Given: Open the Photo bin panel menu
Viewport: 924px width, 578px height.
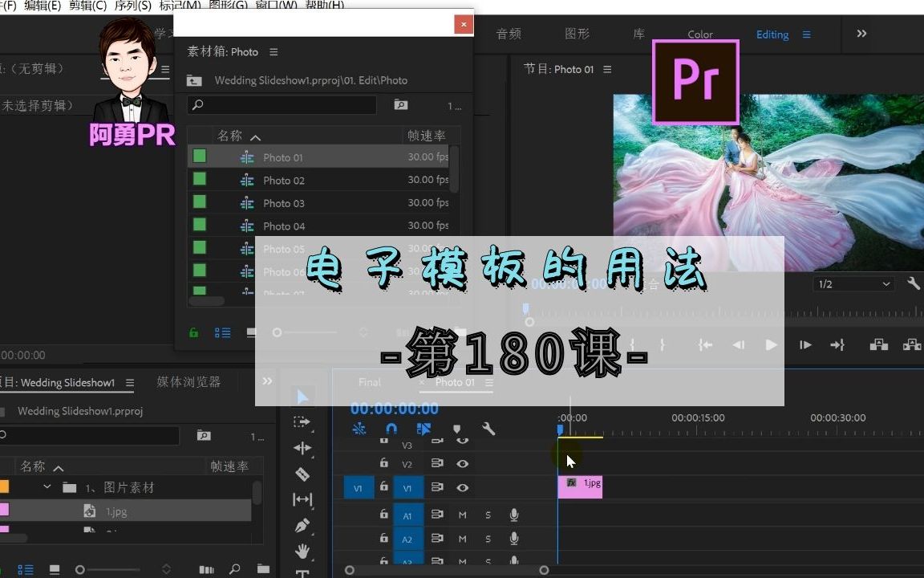Looking at the screenshot, I should [x=272, y=51].
